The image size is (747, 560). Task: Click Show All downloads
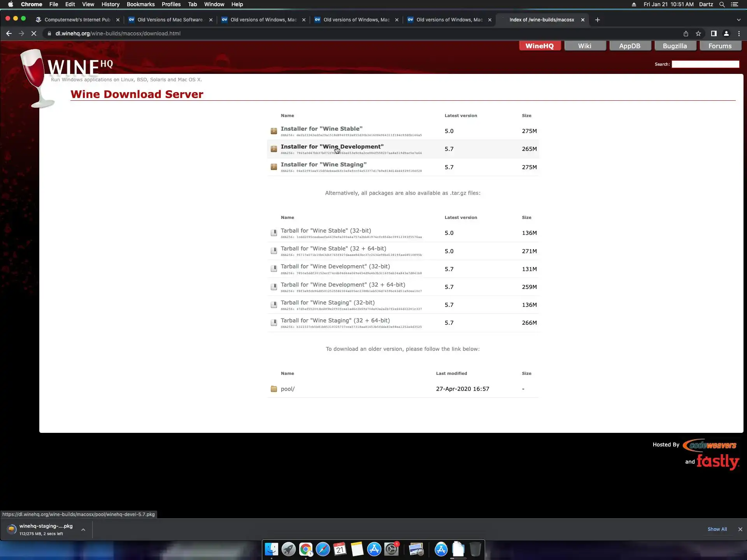coord(717,529)
